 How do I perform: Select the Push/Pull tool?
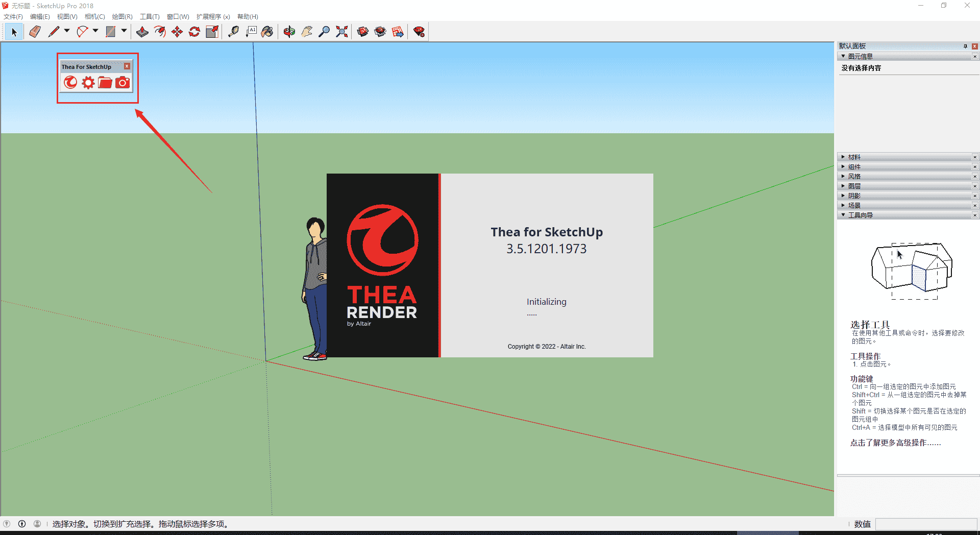point(142,31)
